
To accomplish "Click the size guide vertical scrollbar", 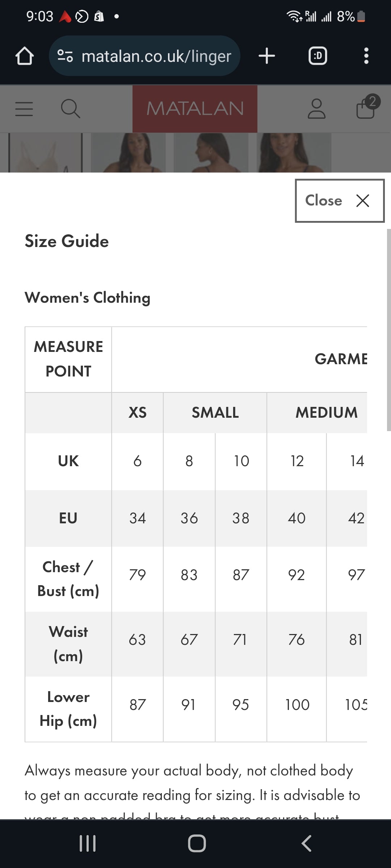I will tap(388, 329).
